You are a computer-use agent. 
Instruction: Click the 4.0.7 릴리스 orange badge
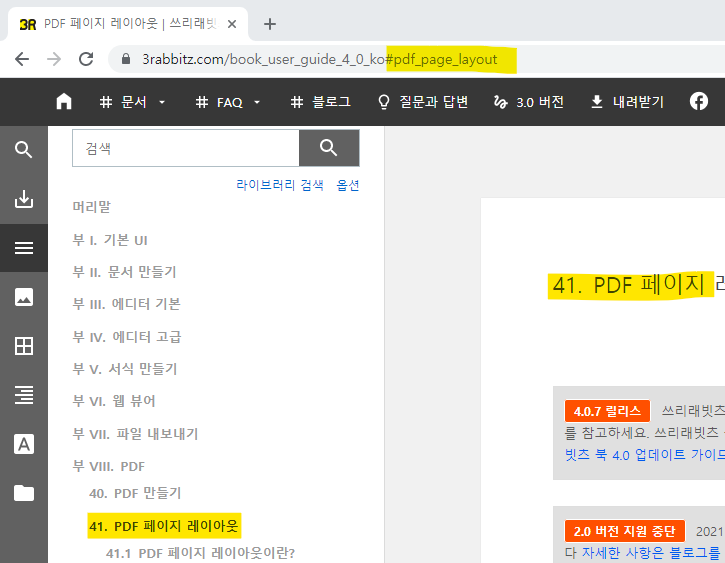(x=607, y=411)
